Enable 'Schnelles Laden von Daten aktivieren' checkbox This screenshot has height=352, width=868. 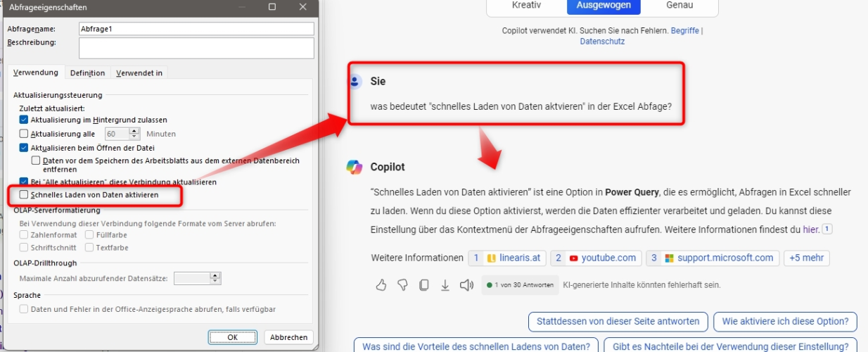tap(24, 194)
